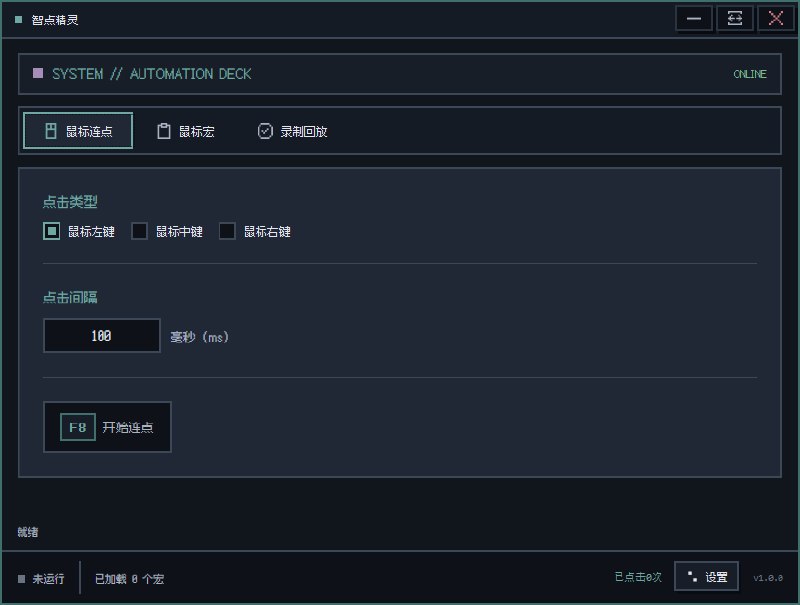Click the 已加载 0 个宏 text

click(x=130, y=578)
